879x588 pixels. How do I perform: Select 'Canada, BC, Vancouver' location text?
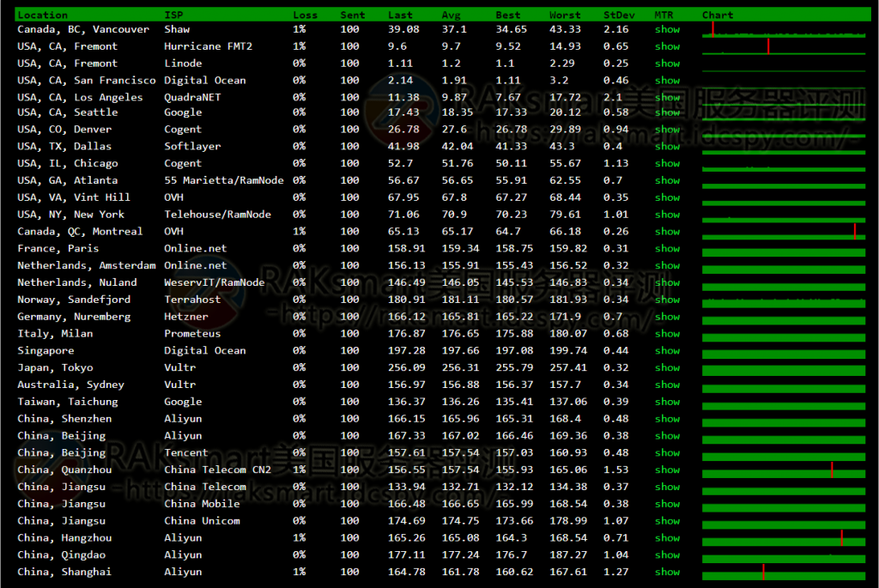83,29
